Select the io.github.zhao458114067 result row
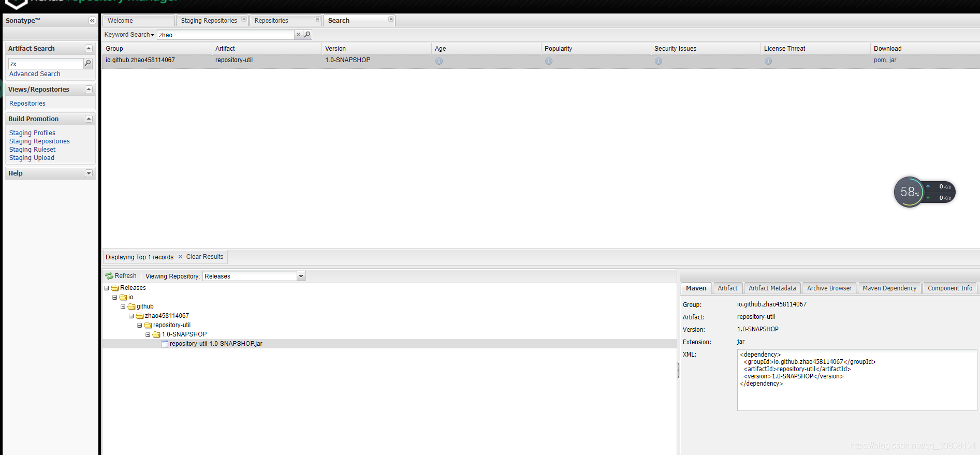980x455 pixels. (540, 61)
